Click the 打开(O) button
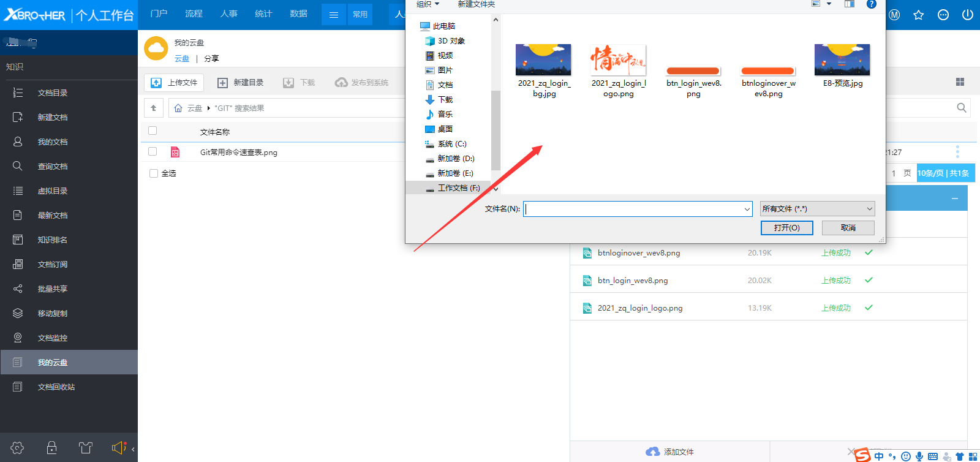Viewport: 980px width, 462px height. pyautogui.click(x=786, y=228)
